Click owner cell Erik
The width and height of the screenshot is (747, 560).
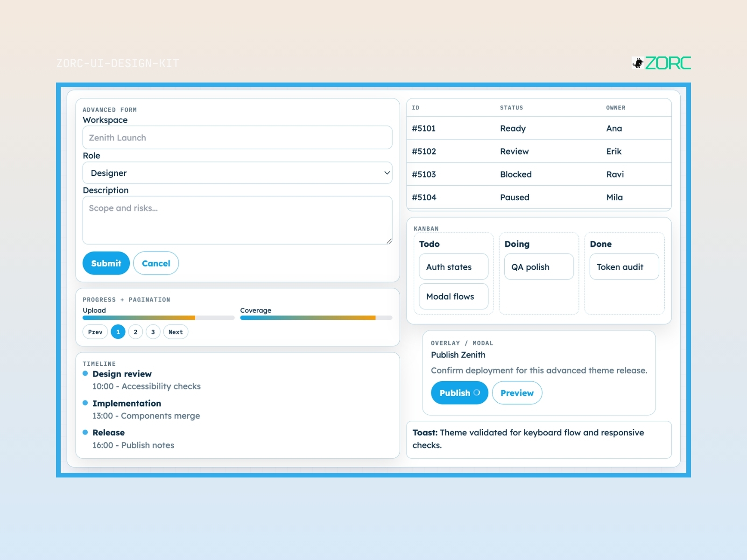click(614, 151)
